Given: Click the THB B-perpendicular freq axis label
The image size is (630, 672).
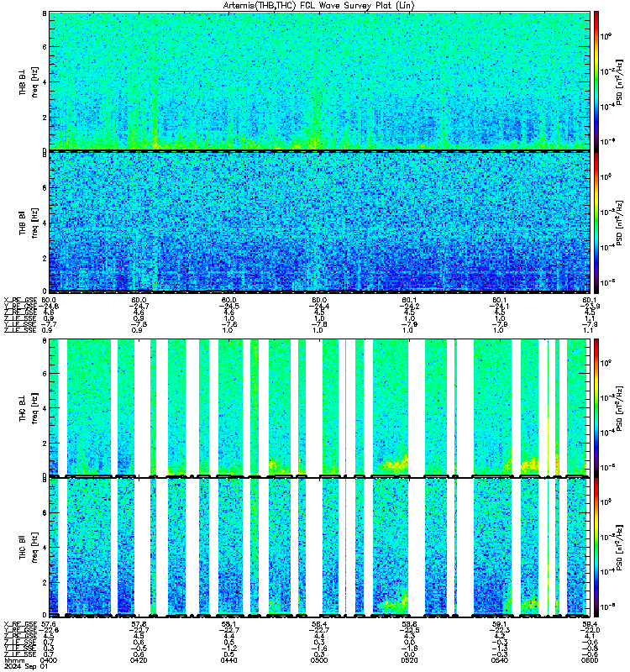Looking at the screenshot, I should (29, 81).
